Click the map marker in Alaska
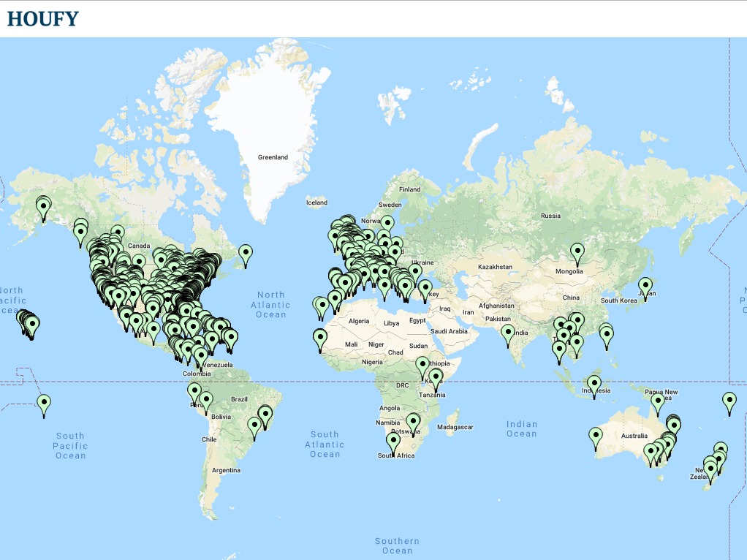 pyautogui.click(x=43, y=207)
